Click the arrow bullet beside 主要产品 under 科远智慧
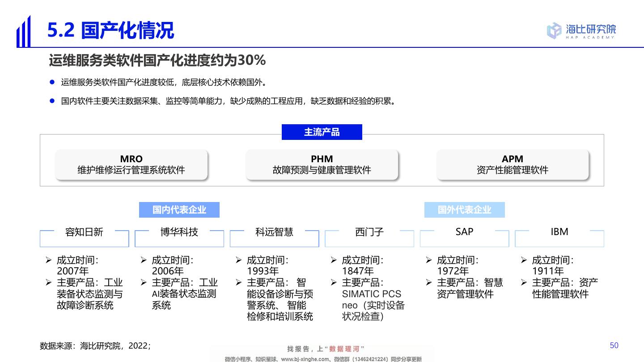Viewport: 644px width, 362px height. 239,282
